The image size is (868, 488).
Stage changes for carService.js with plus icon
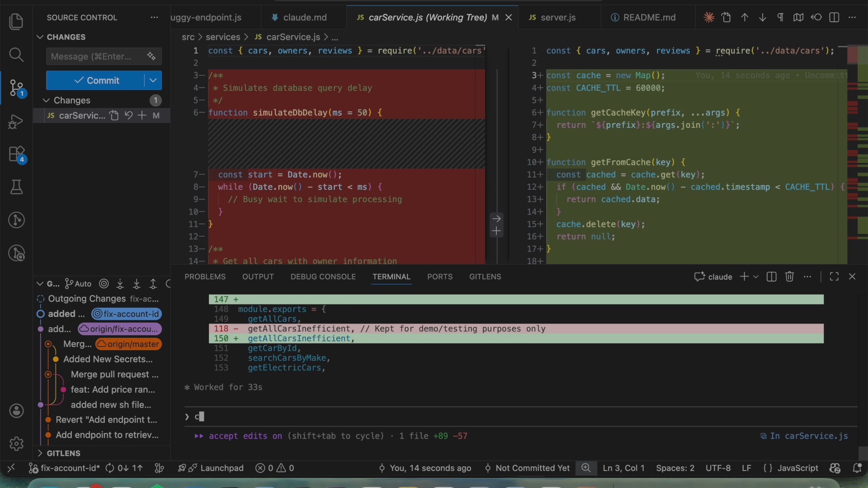pos(142,116)
